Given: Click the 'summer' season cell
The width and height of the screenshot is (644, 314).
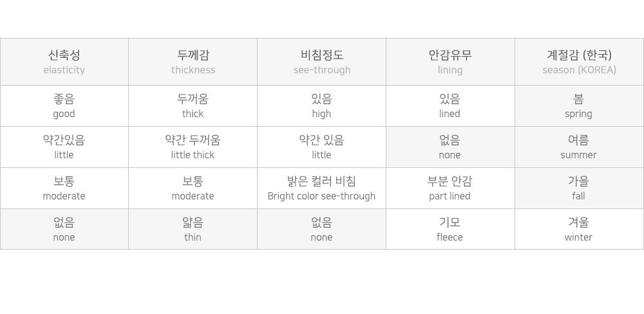Looking at the screenshot, I should [x=579, y=147].
